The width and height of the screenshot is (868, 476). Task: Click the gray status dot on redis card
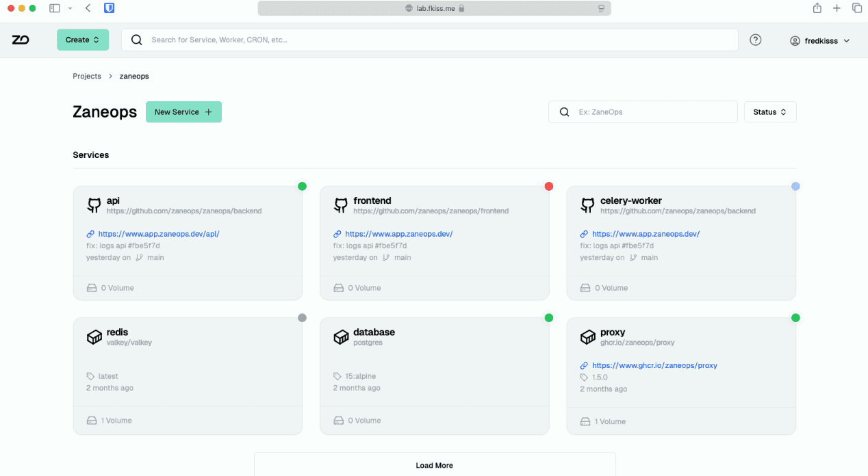[x=302, y=318]
